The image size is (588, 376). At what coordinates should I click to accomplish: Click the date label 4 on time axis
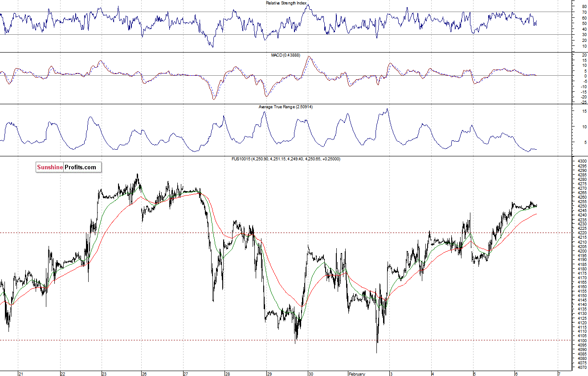point(433,373)
